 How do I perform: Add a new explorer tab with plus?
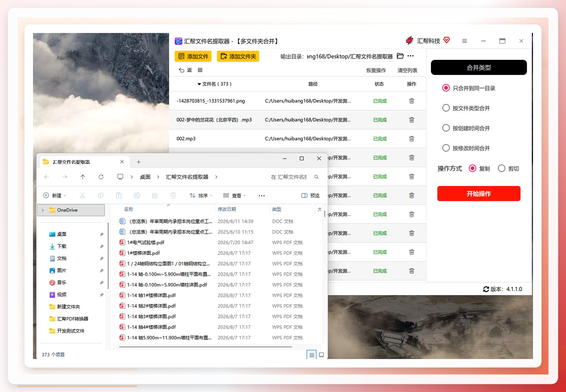point(139,162)
